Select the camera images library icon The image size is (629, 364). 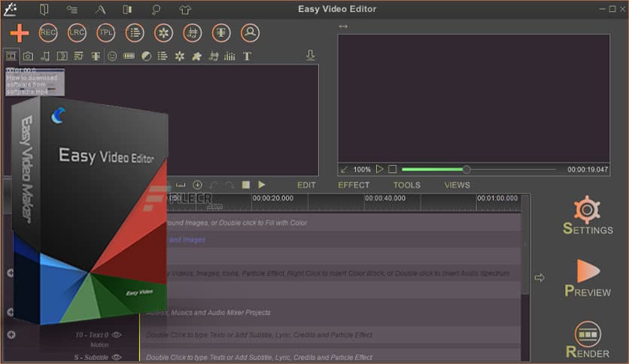point(28,56)
